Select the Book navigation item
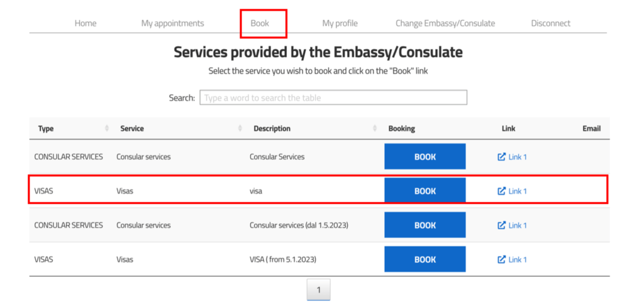Screen dimensions: 644x304 pyautogui.click(x=260, y=23)
